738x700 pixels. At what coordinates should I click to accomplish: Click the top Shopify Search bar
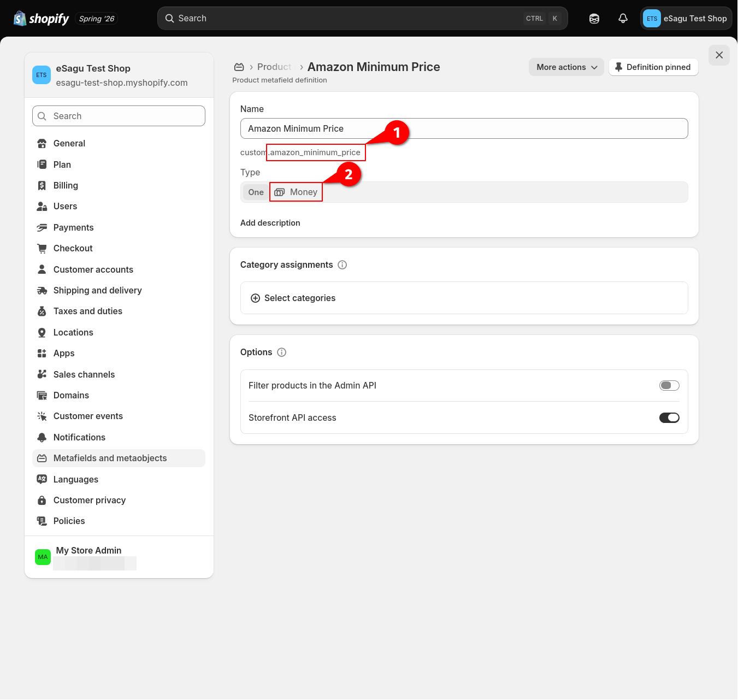(363, 19)
